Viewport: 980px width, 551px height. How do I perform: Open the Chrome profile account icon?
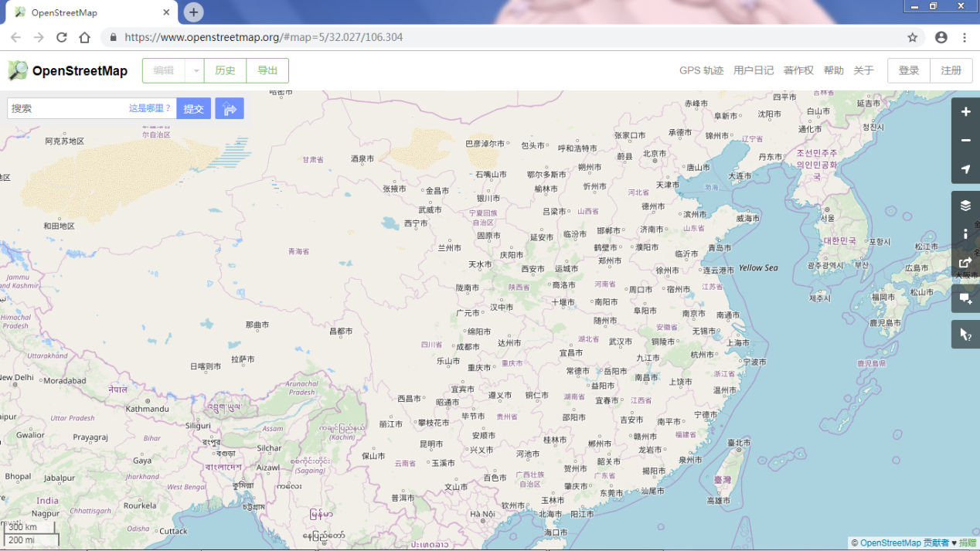click(941, 37)
